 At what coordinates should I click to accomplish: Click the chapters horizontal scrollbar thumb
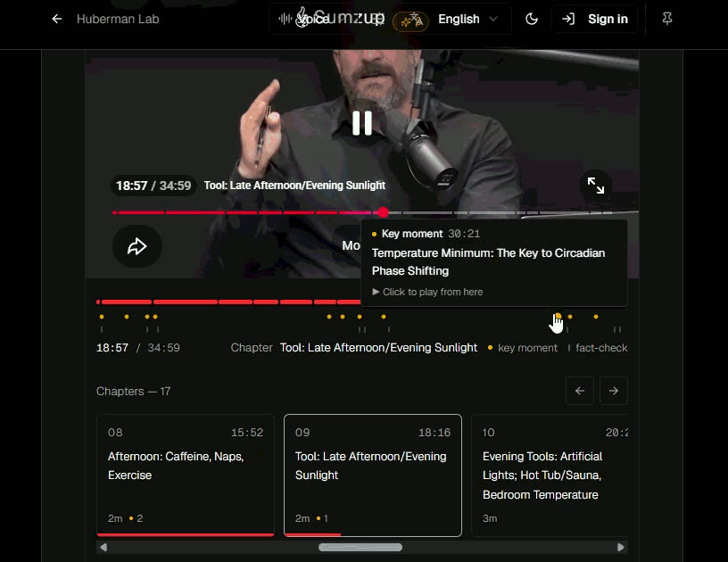[360, 548]
